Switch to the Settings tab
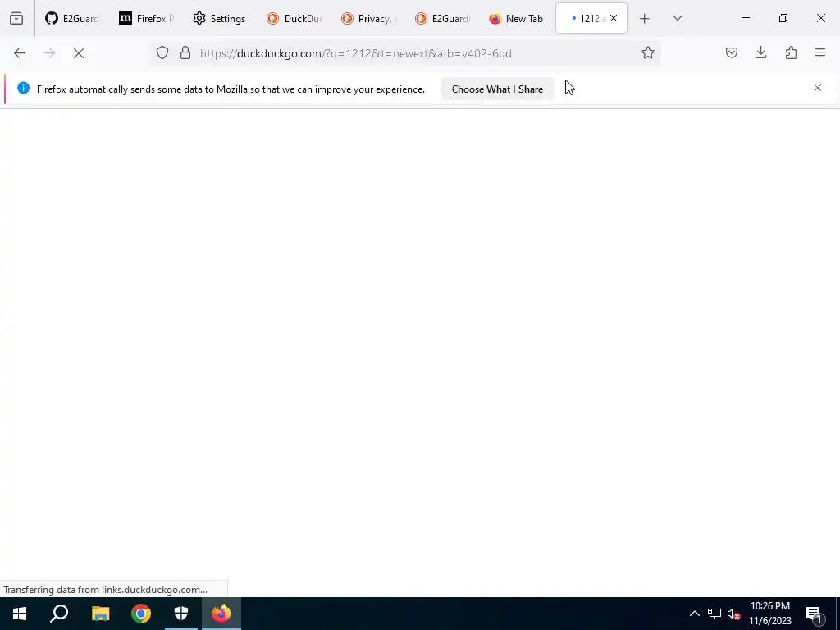This screenshot has height=630, width=840. (x=220, y=18)
